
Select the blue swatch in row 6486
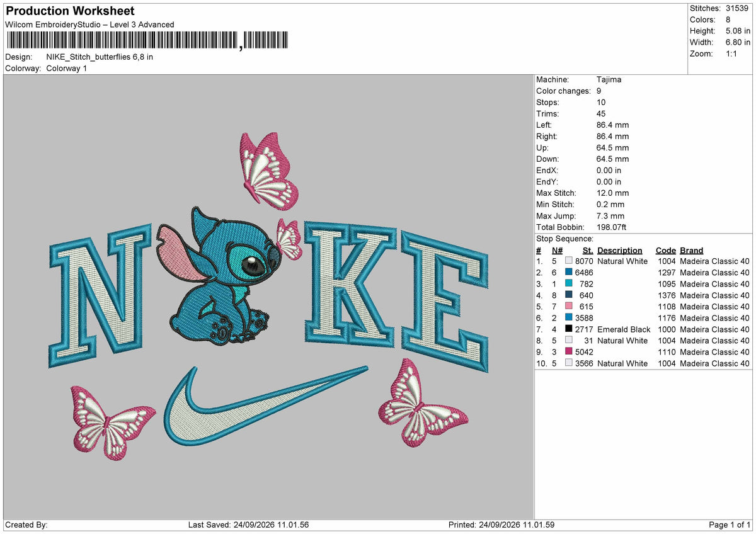[x=569, y=272]
